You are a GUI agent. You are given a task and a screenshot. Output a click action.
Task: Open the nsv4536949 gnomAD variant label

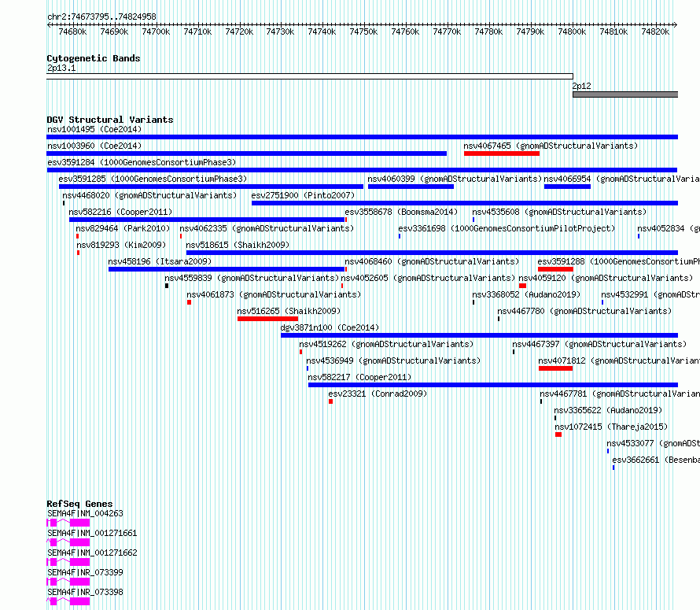click(393, 361)
